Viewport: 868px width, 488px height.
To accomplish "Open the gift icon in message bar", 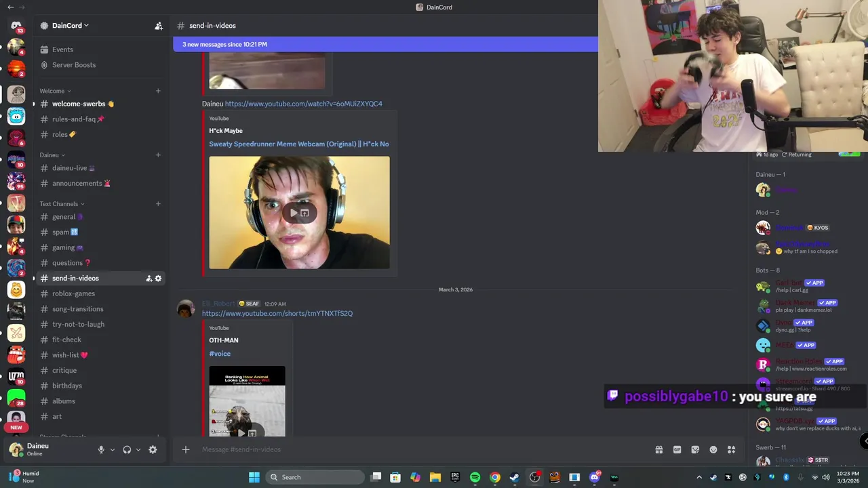I will [658, 449].
